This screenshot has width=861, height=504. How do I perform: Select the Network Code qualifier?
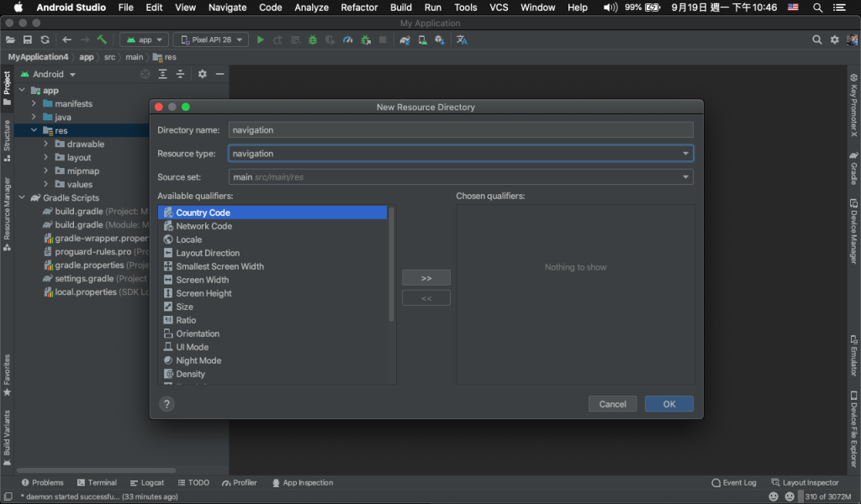point(272,226)
